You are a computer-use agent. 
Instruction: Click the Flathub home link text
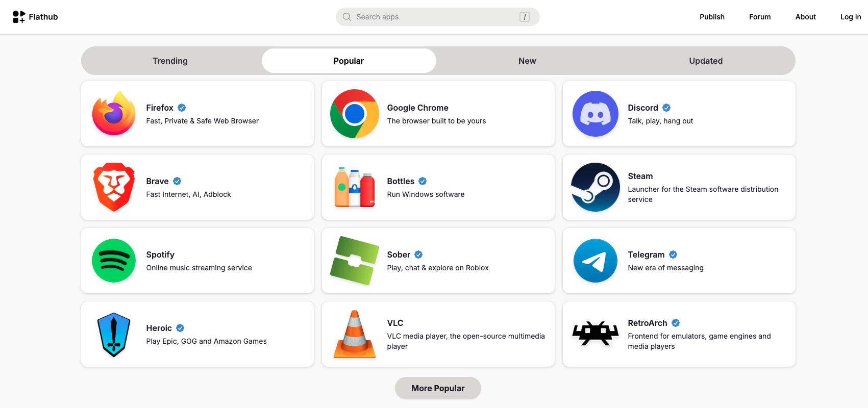click(43, 17)
